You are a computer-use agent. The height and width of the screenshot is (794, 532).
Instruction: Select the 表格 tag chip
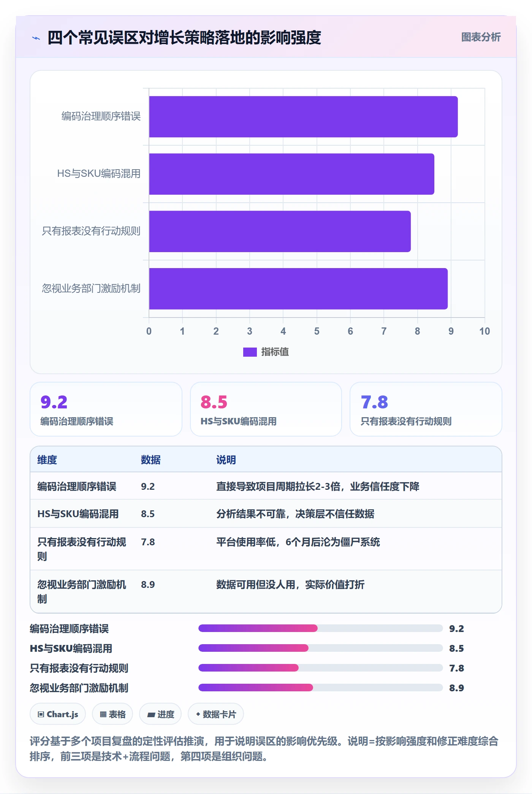112,714
